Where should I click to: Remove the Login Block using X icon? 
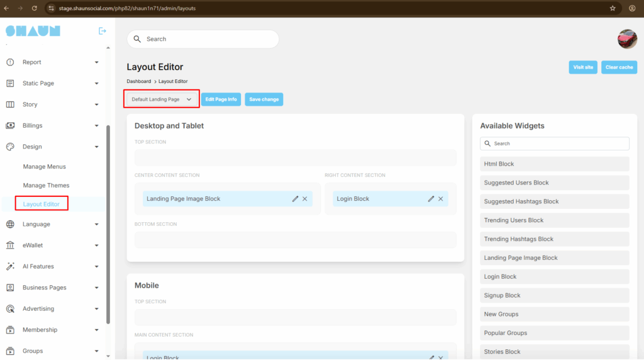coord(441,199)
